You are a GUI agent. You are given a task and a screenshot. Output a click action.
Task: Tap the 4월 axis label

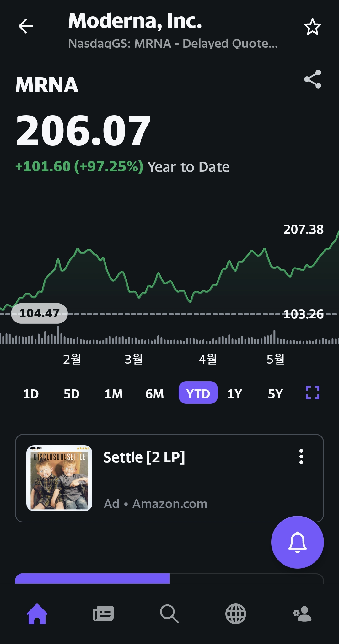point(208,359)
